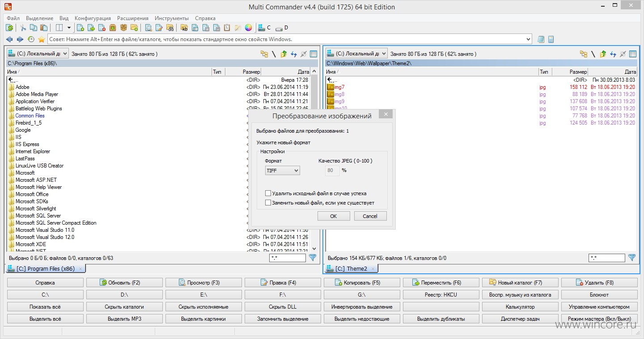
Task: Click the green refresh toolbar icon
Action: click(x=9, y=28)
